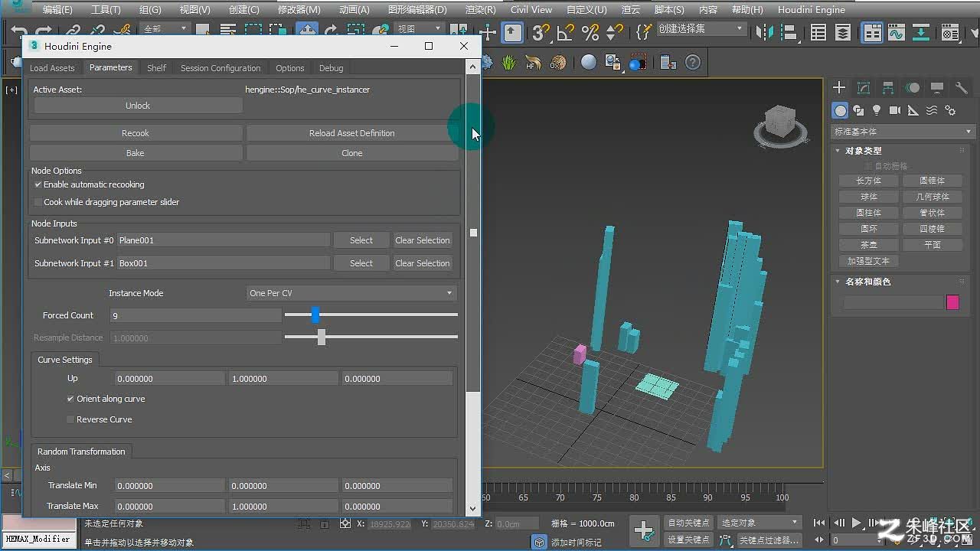This screenshot has width=980, height=551.
Task: Select the Systems gears category icon
Action: point(950,111)
